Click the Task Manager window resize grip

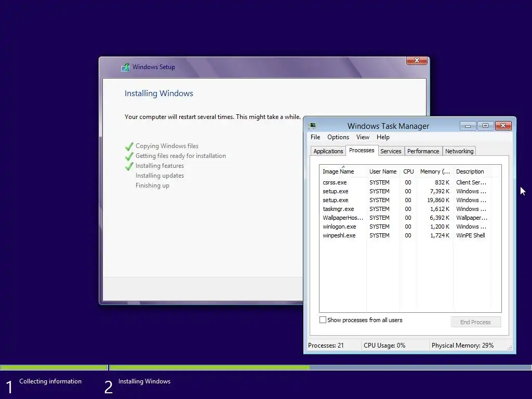[x=509, y=348]
